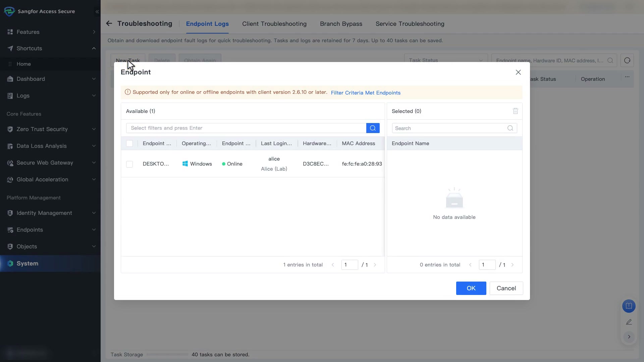Click the blue search button in Available panel
This screenshot has height=362, width=644.
point(373,128)
